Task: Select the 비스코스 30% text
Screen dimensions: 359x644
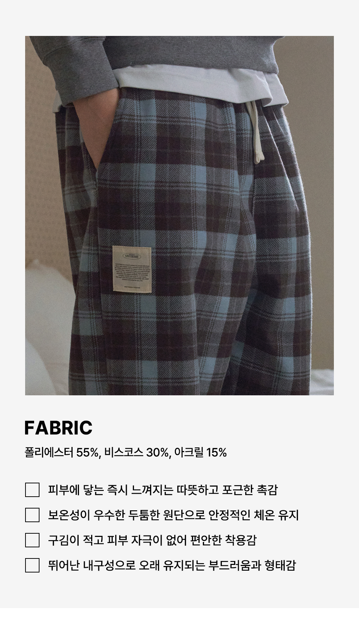Action: 136,452
